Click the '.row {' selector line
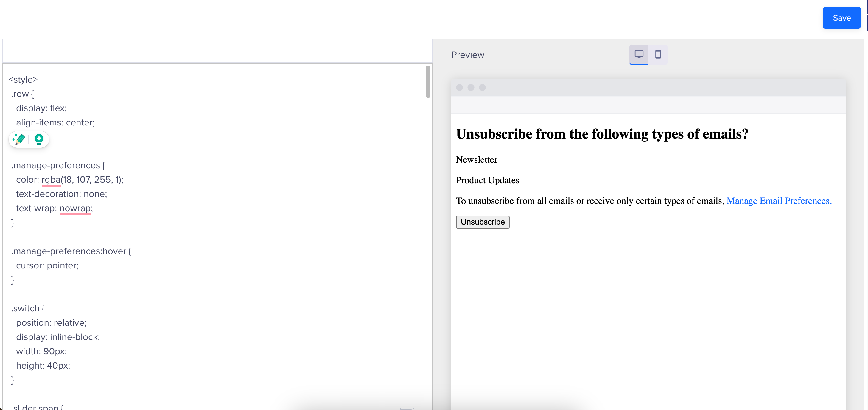 pos(22,94)
